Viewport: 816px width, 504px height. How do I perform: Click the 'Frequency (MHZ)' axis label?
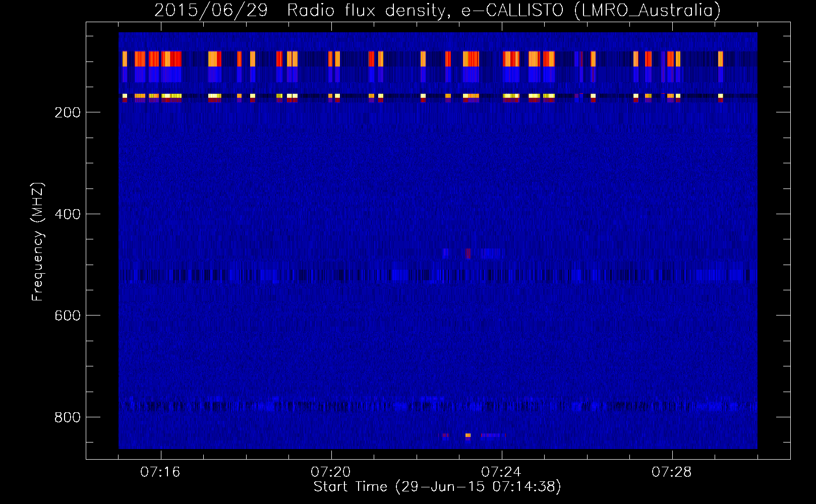tap(38, 242)
